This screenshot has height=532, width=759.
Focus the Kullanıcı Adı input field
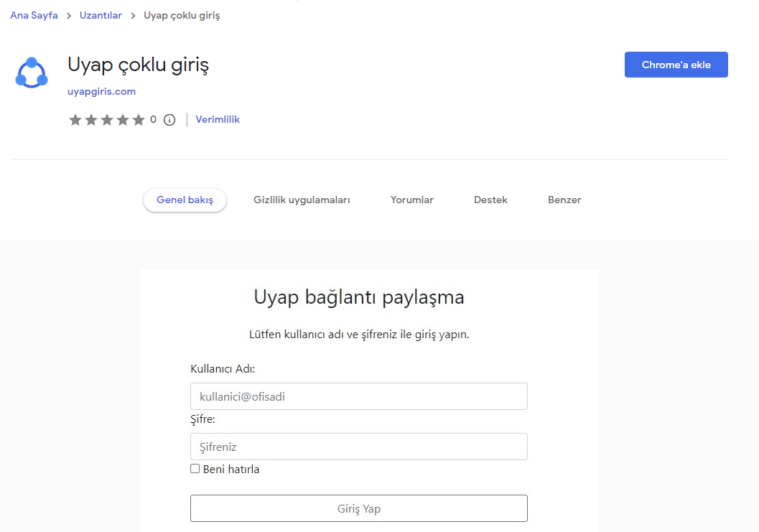click(x=358, y=396)
